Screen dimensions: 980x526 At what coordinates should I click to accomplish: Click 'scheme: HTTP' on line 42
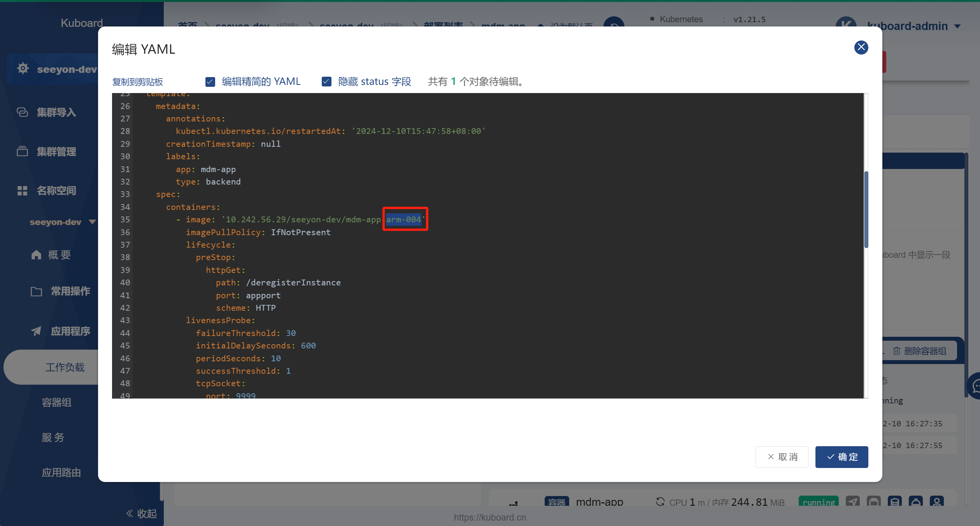(246, 308)
